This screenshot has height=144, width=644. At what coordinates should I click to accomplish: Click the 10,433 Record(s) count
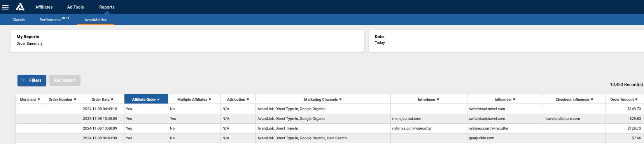(626, 84)
